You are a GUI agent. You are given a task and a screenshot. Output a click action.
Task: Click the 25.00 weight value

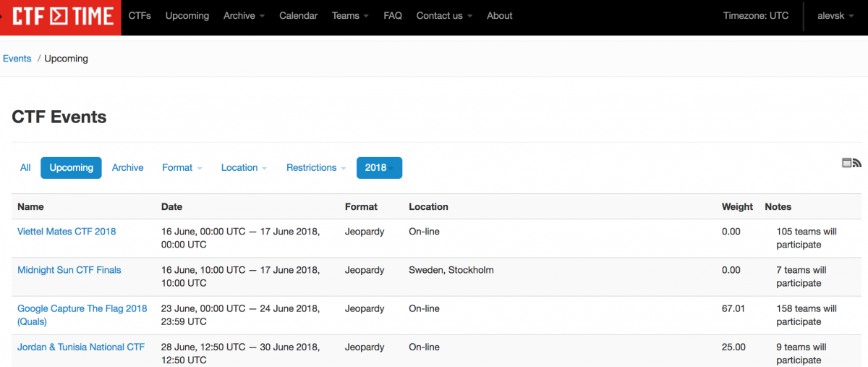click(733, 347)
